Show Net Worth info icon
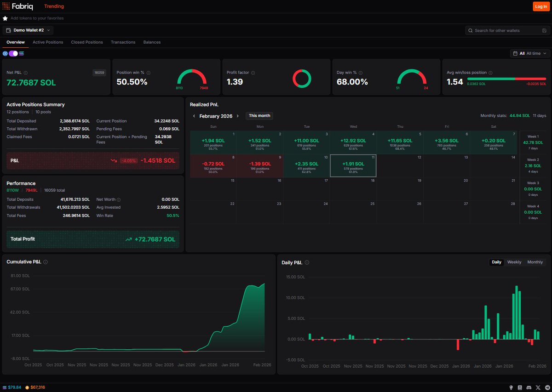 coord(119,200)
